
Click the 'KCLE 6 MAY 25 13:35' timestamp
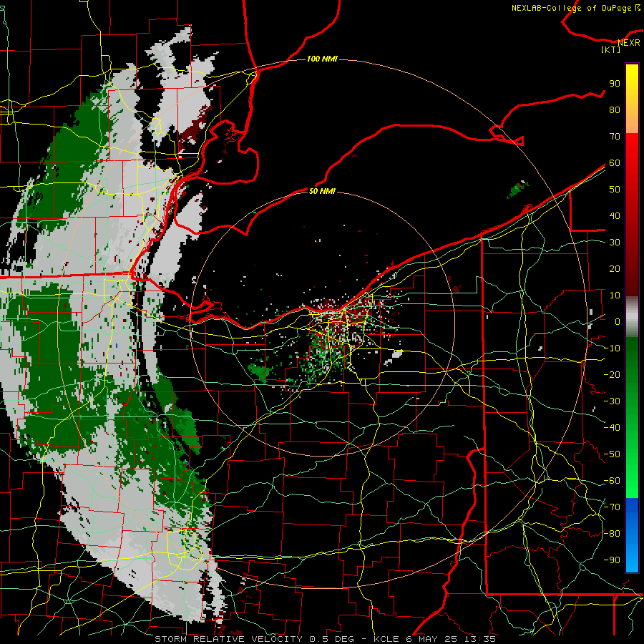434,639
